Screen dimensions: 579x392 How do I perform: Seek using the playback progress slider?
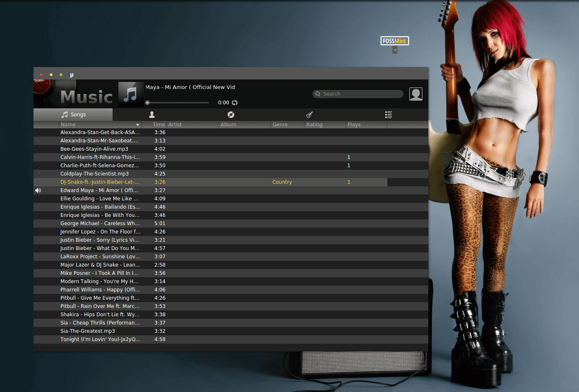(178, 103)
